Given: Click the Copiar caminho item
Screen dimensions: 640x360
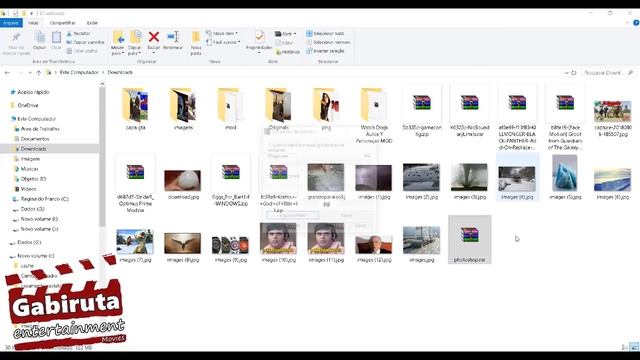Looking at the screenshot, I should pos(85,42).
